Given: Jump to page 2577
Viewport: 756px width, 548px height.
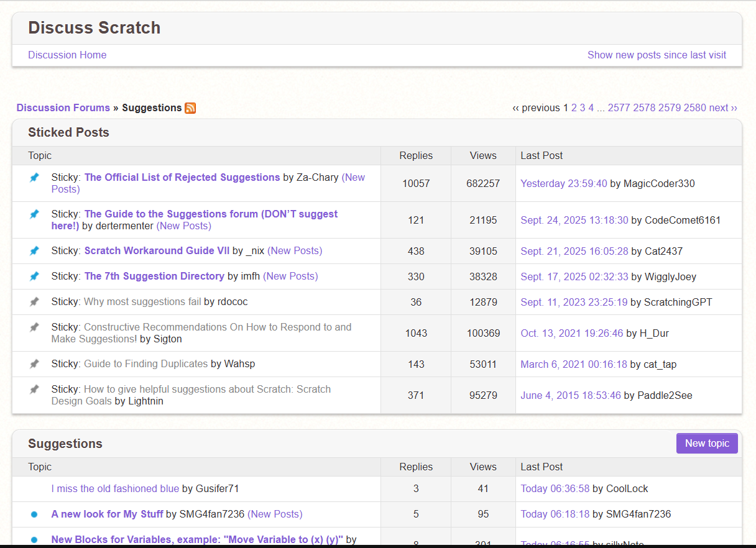Looking at the screenshot, I should coord(619,107).
